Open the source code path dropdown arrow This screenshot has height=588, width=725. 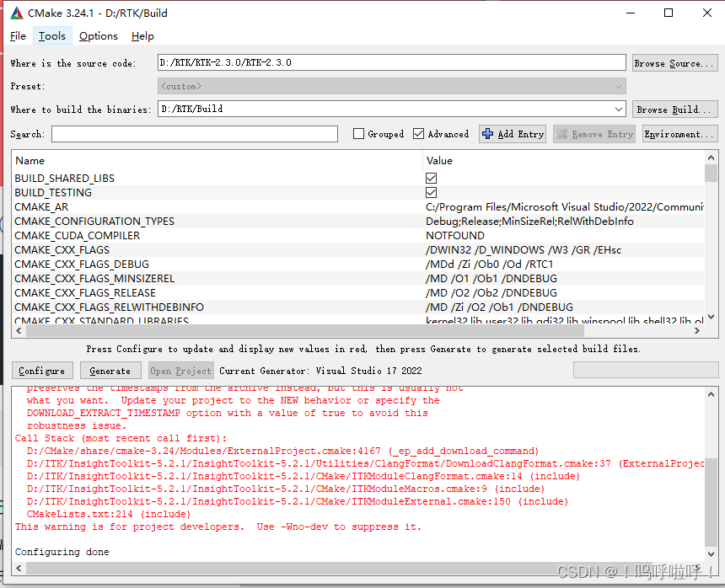(620, 61)
